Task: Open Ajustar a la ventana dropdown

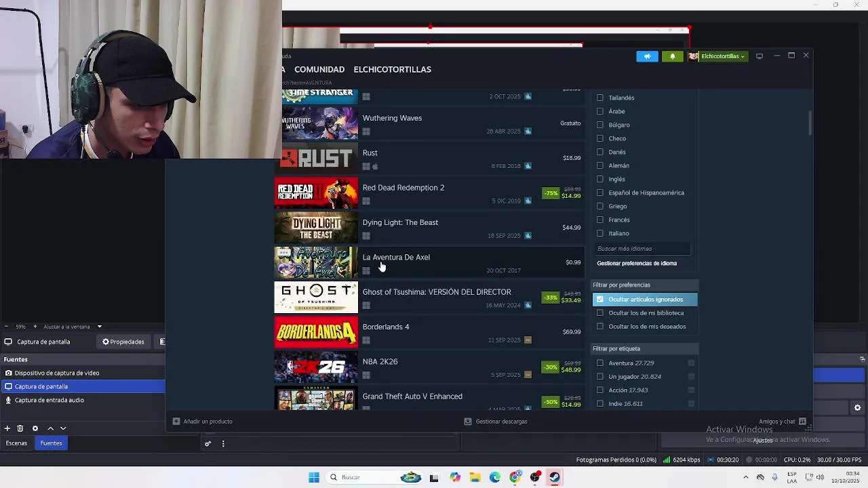Action: click(73, 327)
